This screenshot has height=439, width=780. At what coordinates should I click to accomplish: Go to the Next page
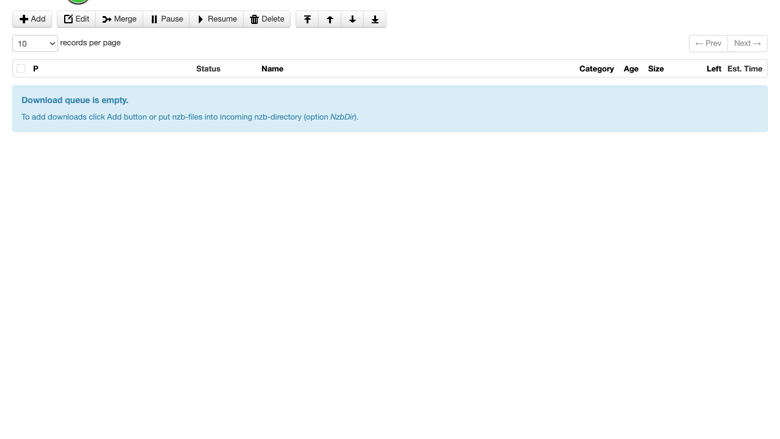click(747, 43)
